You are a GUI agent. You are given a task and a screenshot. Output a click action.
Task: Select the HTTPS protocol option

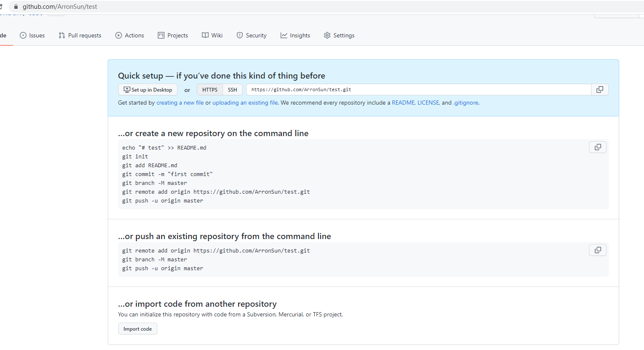coord(210,89)
